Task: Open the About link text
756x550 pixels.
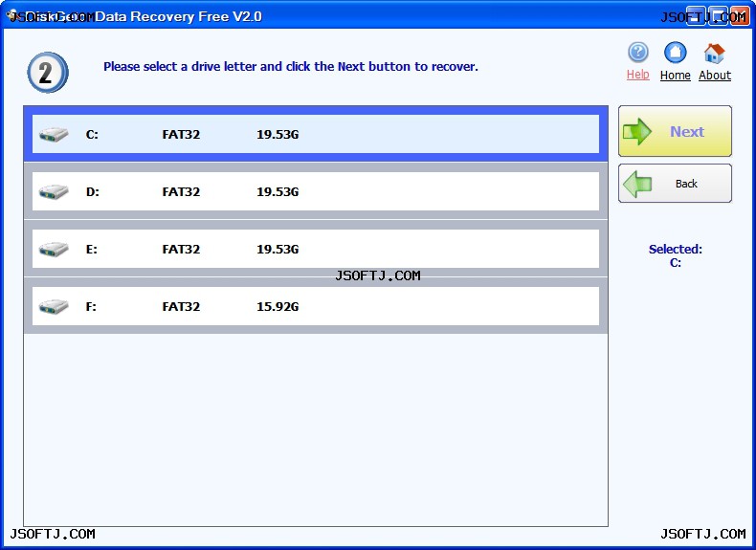Action: [x=715, y=76]
